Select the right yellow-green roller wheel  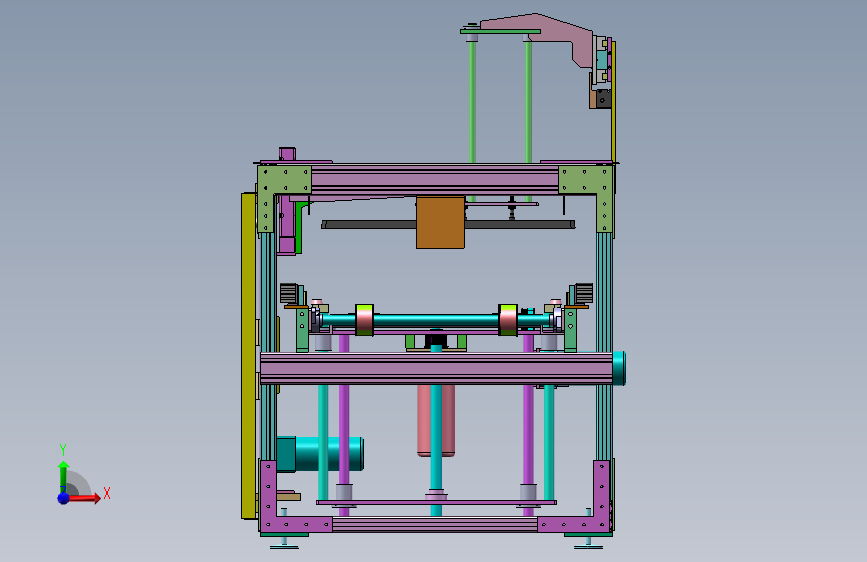tap(508, 320)
